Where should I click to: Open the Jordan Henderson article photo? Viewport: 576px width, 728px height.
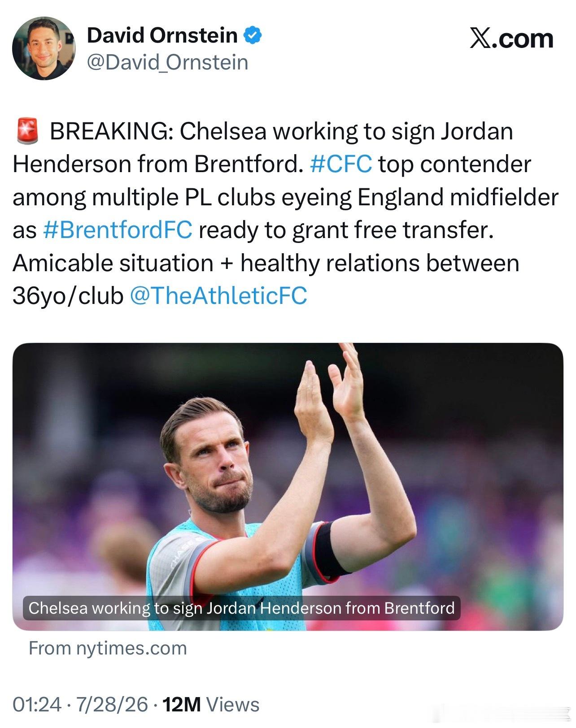pyautogui.click(x=288, y=486)
